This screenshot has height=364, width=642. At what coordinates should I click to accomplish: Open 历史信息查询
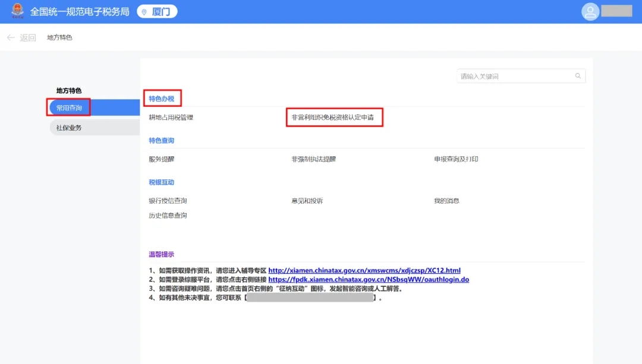coord(168,216)
